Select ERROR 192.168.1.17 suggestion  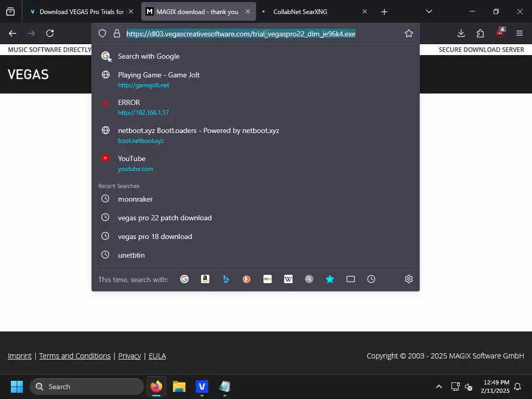(x=255, y=107)
